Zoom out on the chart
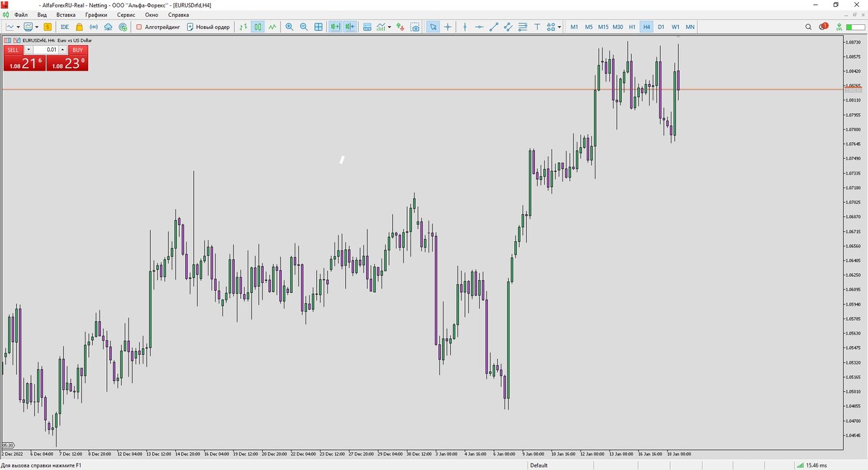Screen dimensions: 868x470 pos(303,27)
